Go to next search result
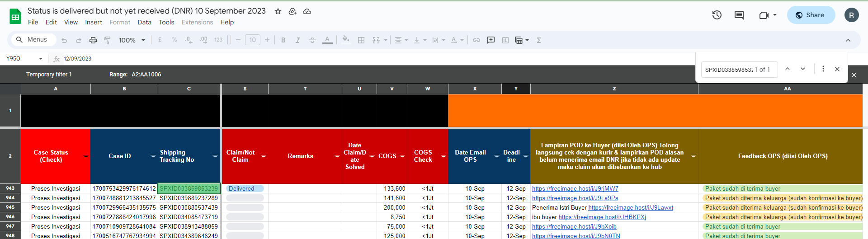The image size is (868, 239). tap(803, 69)
